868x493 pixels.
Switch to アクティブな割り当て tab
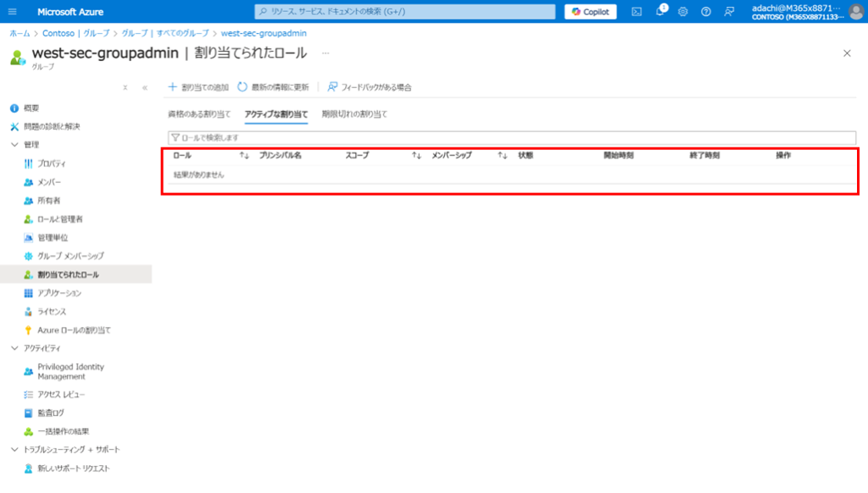pyautogui.click(x=276, y=114)
